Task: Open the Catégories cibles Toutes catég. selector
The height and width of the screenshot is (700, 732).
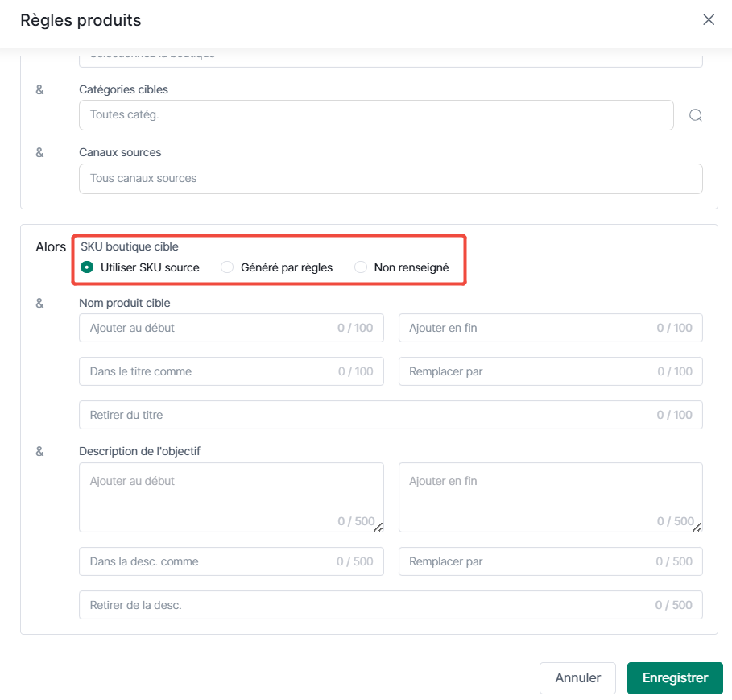Action: (376, 115)
